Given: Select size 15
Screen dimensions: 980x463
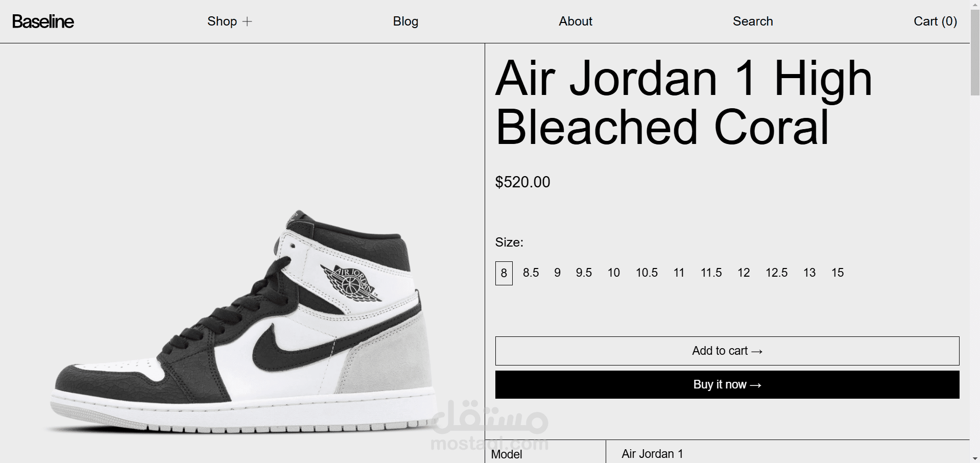Looking at the screenshot, I should tap(838, 273).
